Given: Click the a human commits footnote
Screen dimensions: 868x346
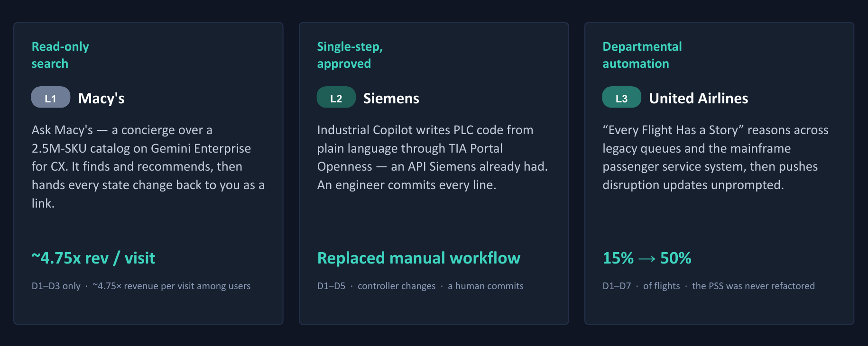Looking at the screenshot, I should (x=486, y=286).
